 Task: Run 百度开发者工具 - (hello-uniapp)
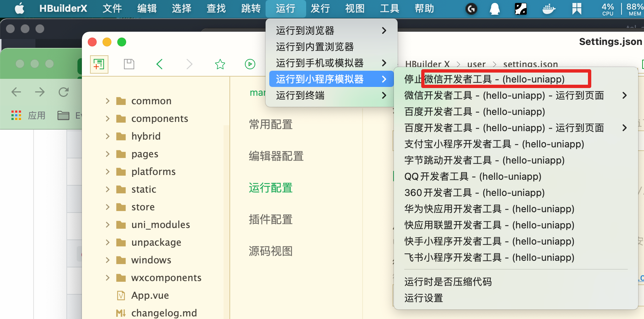click(x=516, y=112)
